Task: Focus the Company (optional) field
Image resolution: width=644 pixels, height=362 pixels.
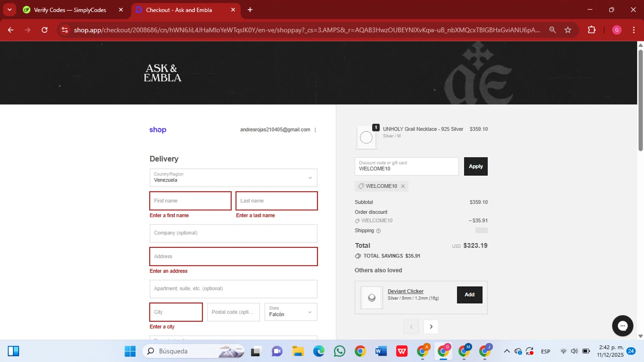Action: coord(234,233)
